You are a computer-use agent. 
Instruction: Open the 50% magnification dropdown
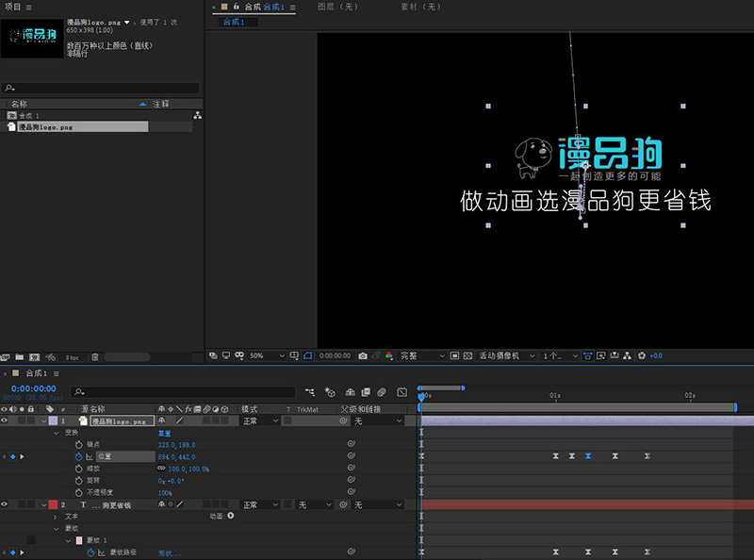point(267,356)
